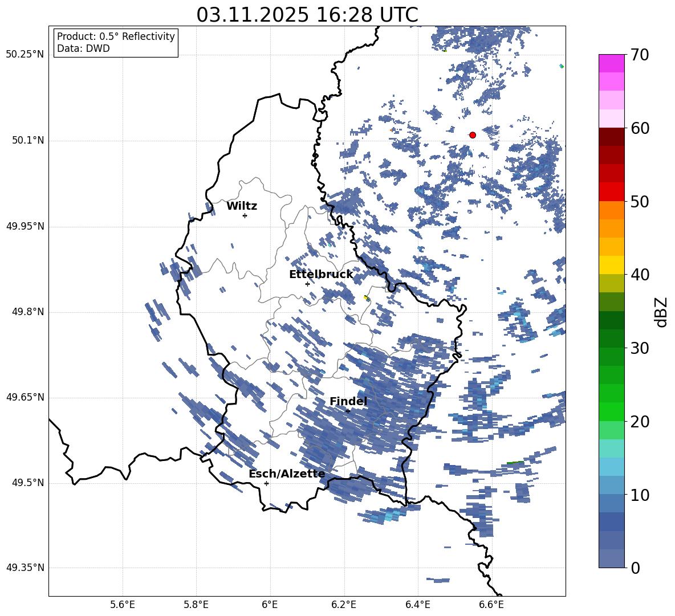Click the 6.6°E longitude label
The image size is (675, 616).
[491, 605]
